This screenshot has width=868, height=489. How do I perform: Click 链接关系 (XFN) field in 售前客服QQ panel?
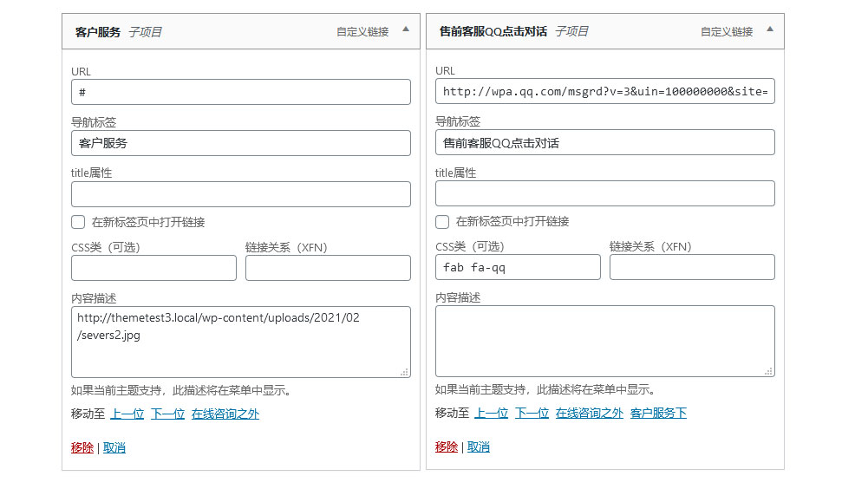[x=691, y=267]
